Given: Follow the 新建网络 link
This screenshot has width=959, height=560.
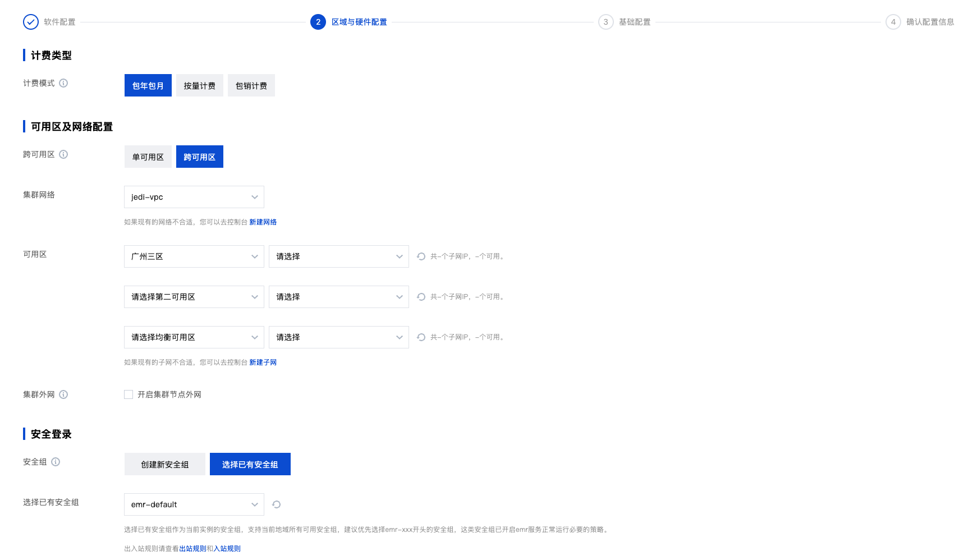Looking at the screenshot, I should point(263,222).
